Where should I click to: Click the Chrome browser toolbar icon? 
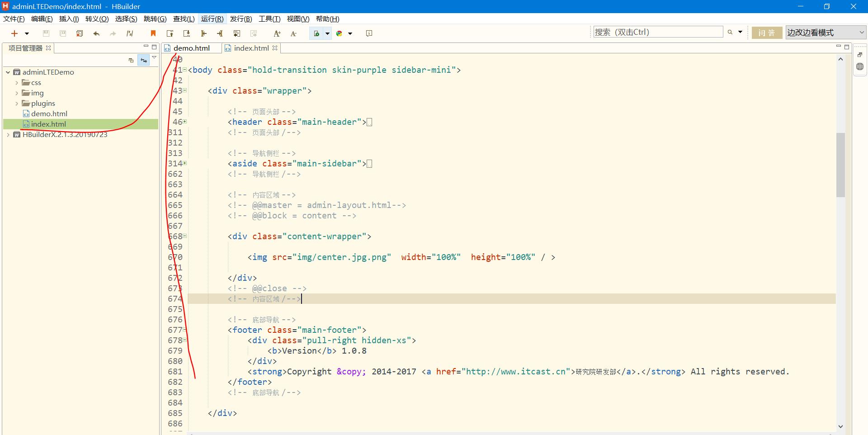click(x=339, y=33)
